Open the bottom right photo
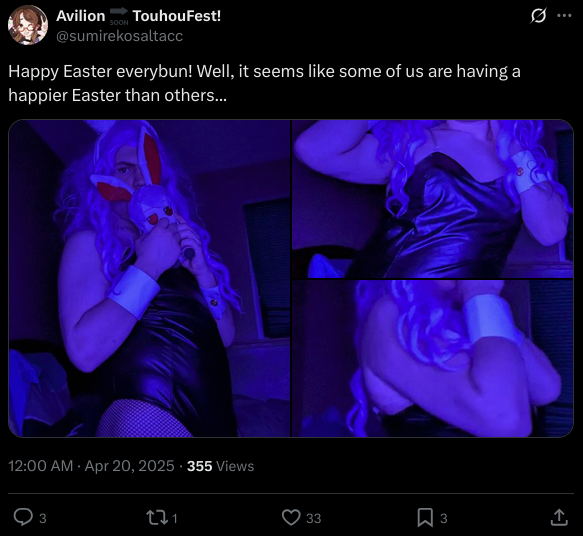 (x=433, y=359)
